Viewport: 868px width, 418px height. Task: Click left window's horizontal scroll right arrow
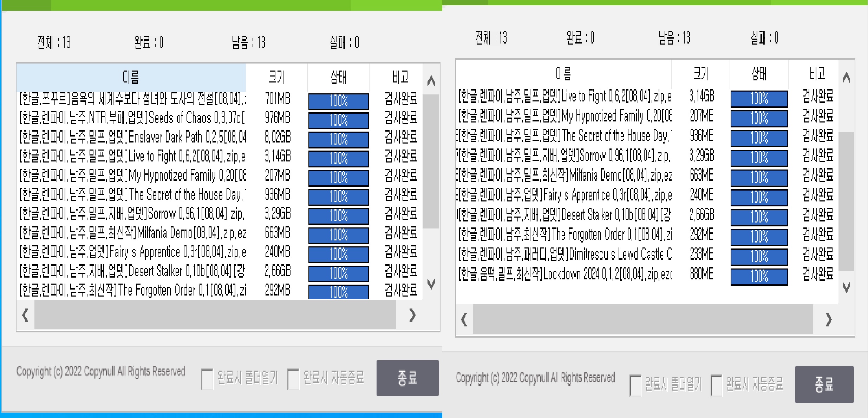(x=412, y=315)
